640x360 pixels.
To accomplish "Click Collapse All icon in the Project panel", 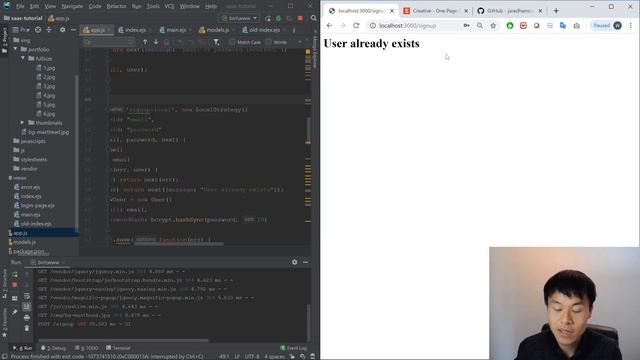I will coord(49,30).
